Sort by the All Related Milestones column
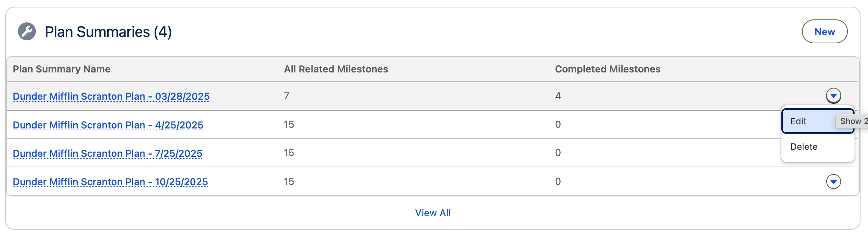The width and height of the screenshot is (868, 236). click(x=335, y=69)
